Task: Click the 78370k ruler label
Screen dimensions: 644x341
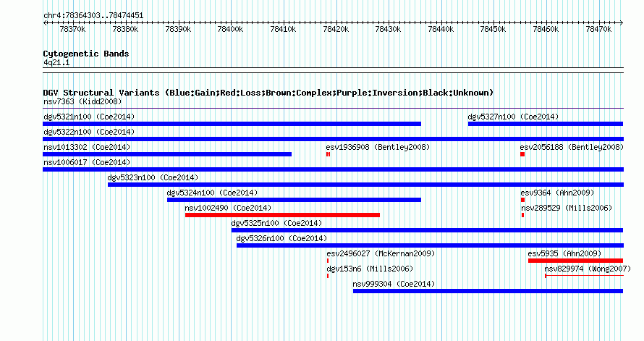Action: pyautogui.click(x=72, y=29)
